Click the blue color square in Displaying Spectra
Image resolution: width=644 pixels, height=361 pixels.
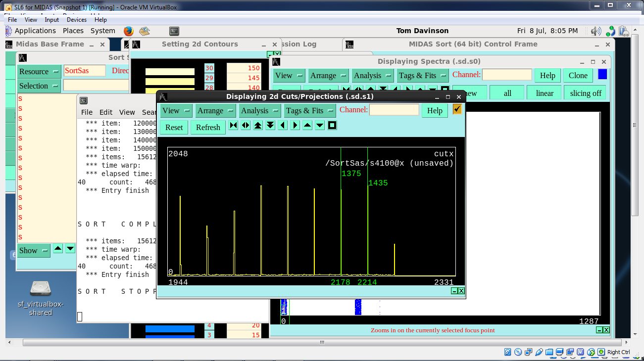(x=602, y=74)
